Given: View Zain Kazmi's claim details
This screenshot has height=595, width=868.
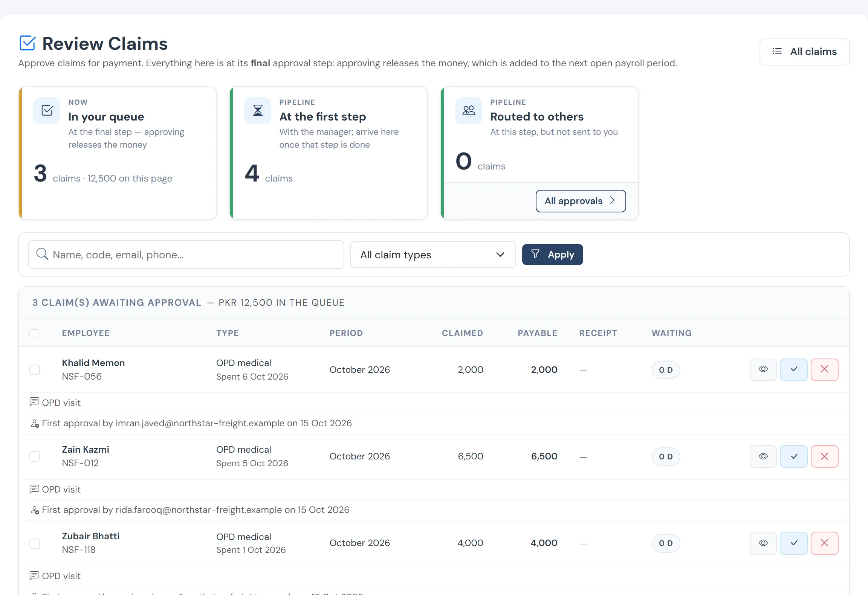Looking at the screenshot, I should click(x=763, y=456).
